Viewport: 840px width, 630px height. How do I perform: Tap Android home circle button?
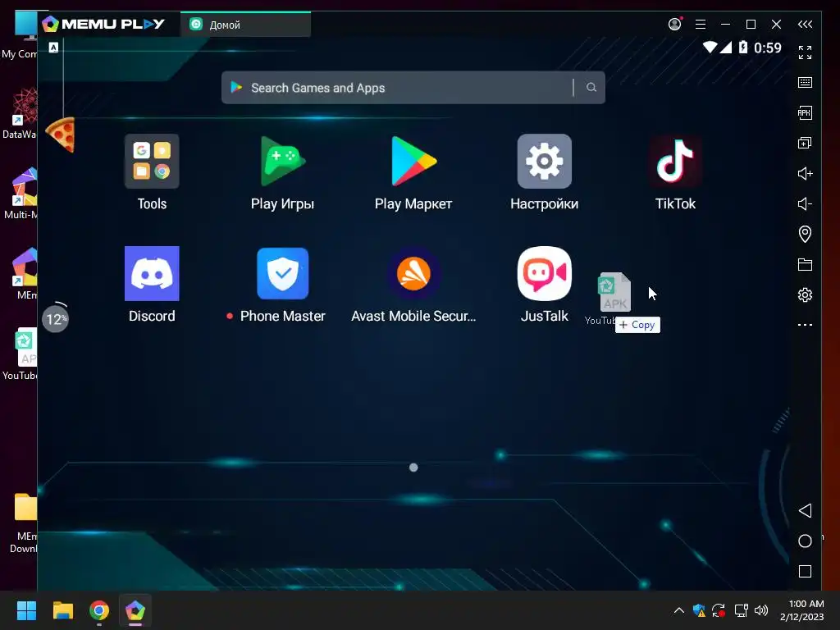click(805, 541)
